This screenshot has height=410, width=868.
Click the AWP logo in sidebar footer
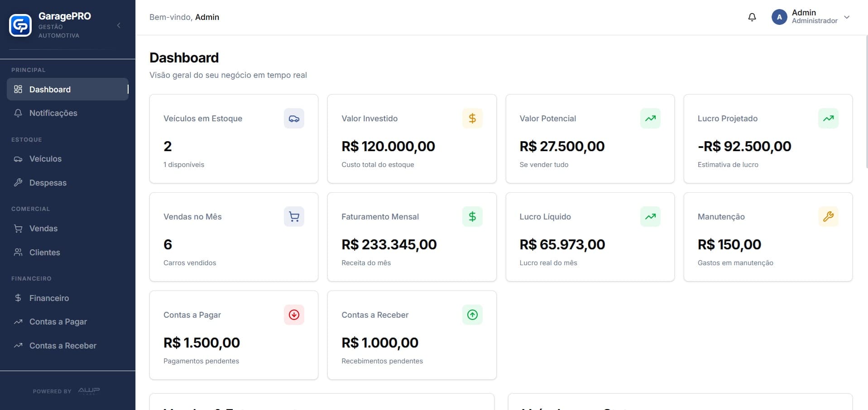click(x=89, y=391)
